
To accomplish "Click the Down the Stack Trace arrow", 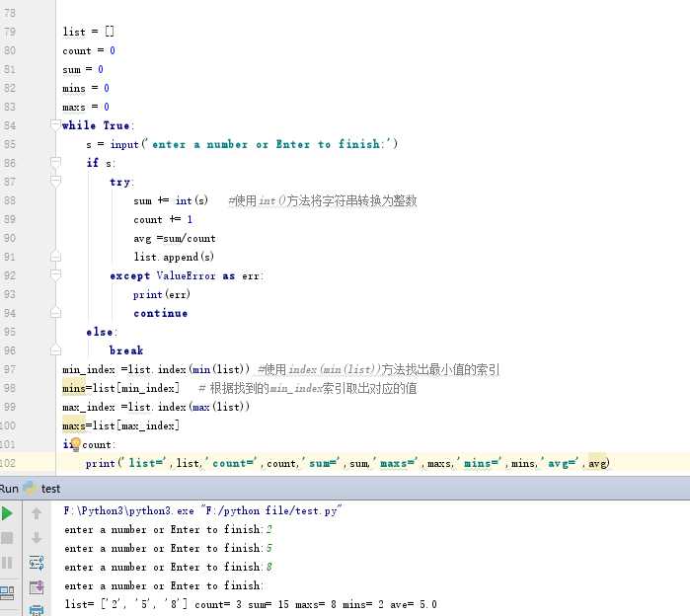I will pyautogui.click(x=37, y=538).
